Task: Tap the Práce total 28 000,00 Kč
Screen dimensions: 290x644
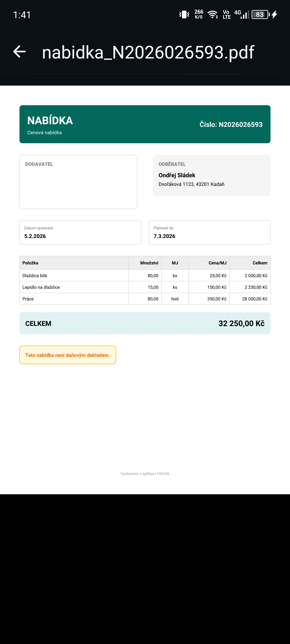Action: [x=255, y=299]
